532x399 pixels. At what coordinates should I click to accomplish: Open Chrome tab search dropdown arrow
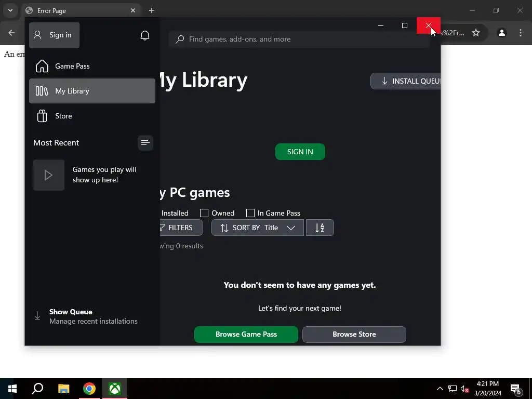(10, 10)
